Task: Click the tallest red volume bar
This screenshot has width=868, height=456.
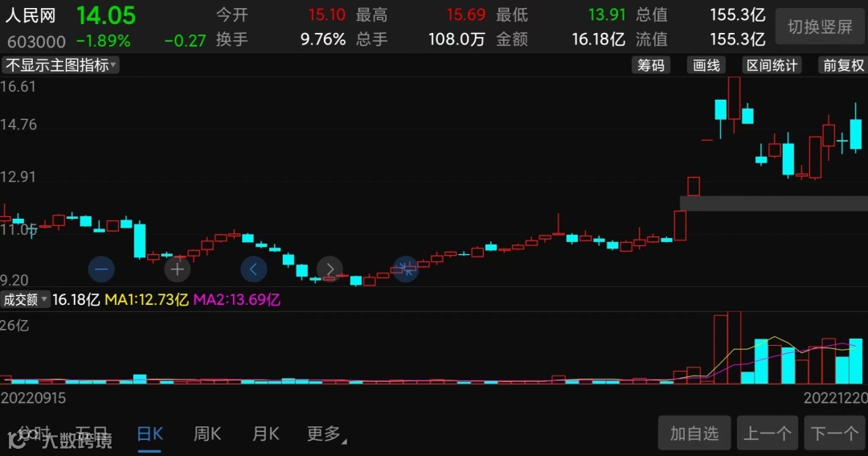Action: click(x=734, y=347)
